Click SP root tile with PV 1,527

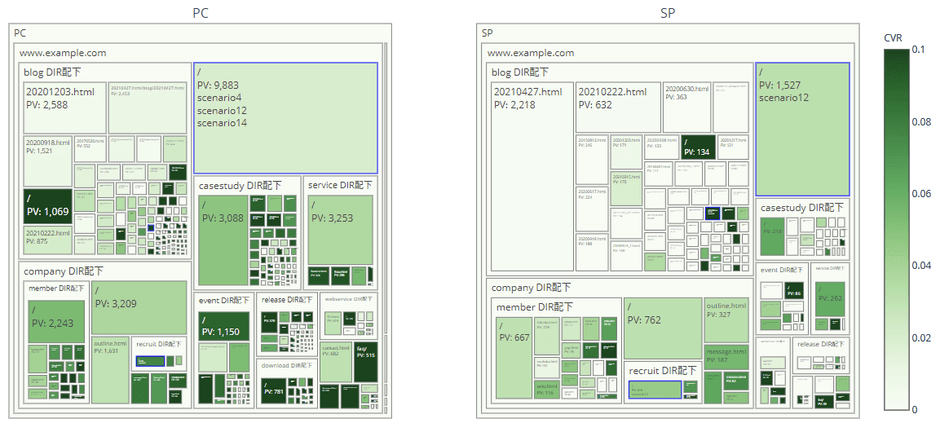[x=802, y=130]
